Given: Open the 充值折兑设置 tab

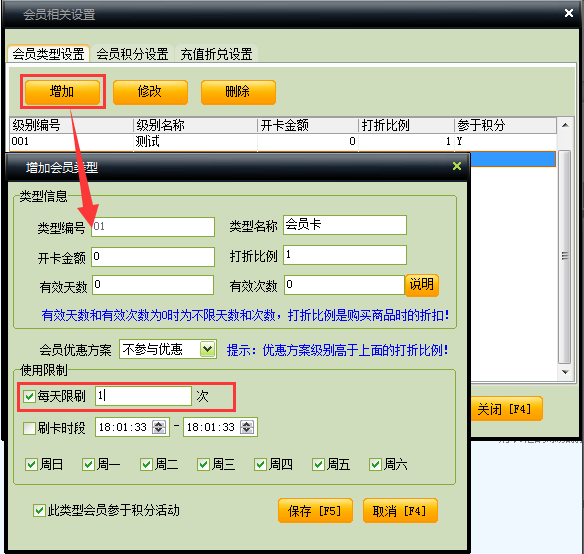Looking at the screenshot, I should [x=216, y=54].
